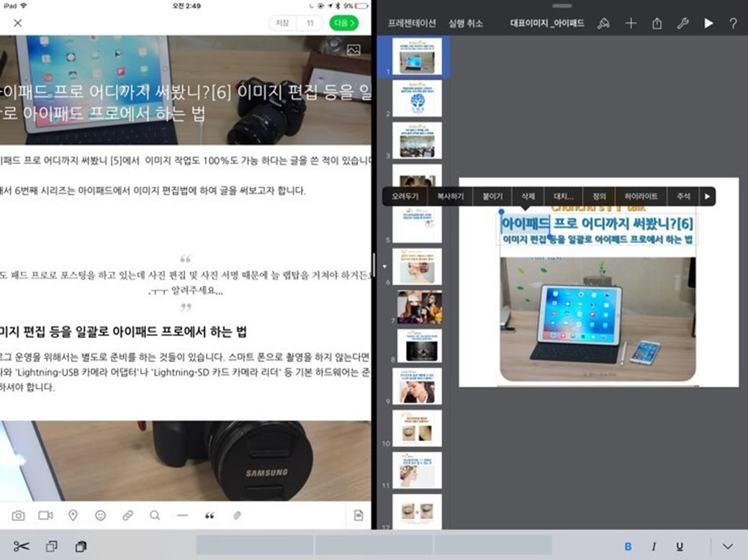Tap the 저장 save button
The height and width of the screenshot is (560, 748).
click(x=282, y=23)
